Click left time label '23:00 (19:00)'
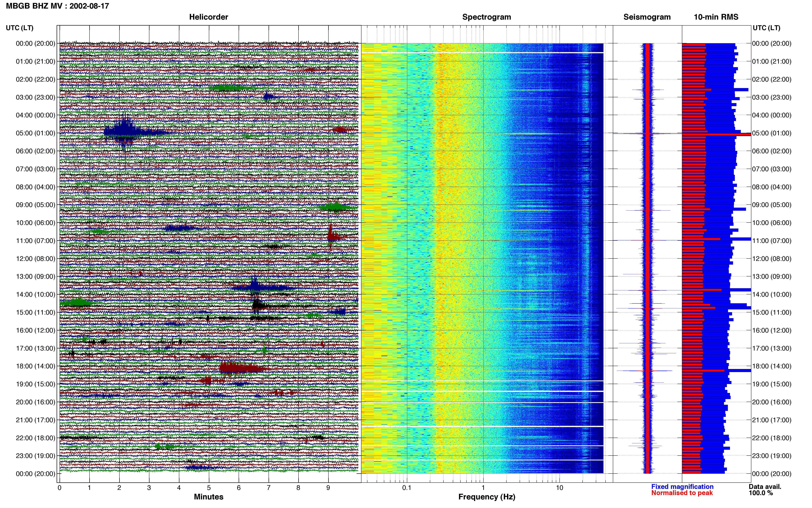Image resolution: width=812 pixels, height=508 pixels. click(35, 456)
